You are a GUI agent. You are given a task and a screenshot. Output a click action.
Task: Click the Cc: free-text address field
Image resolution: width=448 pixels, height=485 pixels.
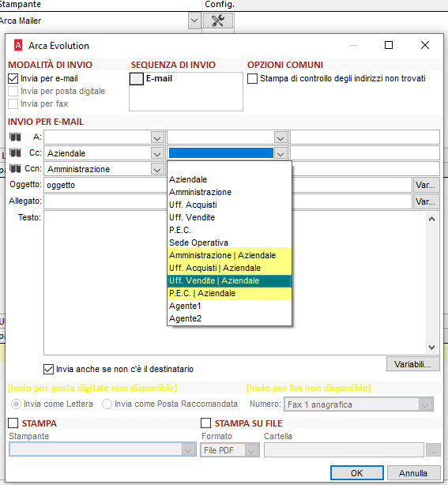365,153
